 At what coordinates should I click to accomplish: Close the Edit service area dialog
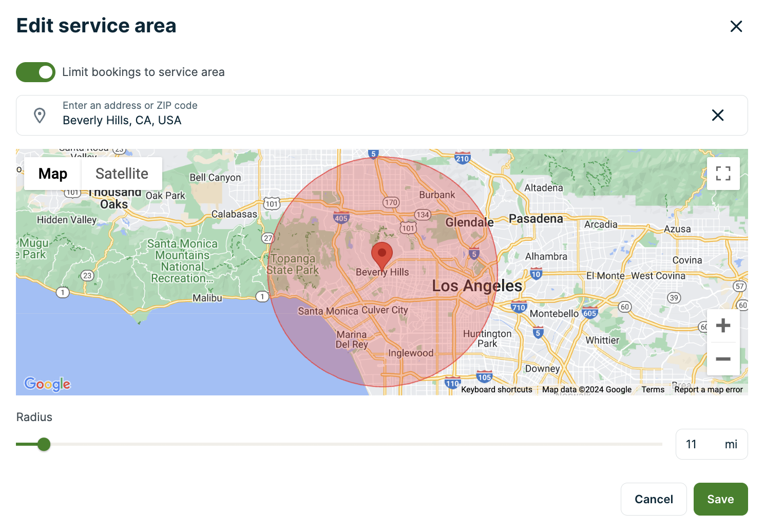(736, 26)
